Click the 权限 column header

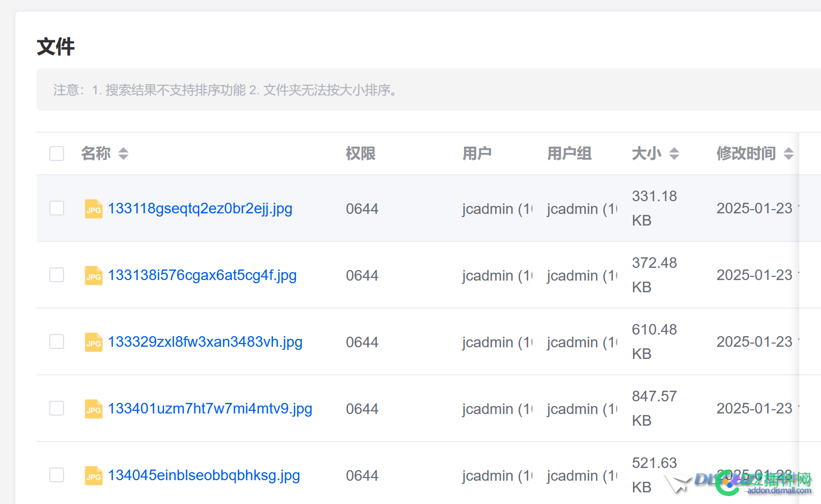click(361, 154)
